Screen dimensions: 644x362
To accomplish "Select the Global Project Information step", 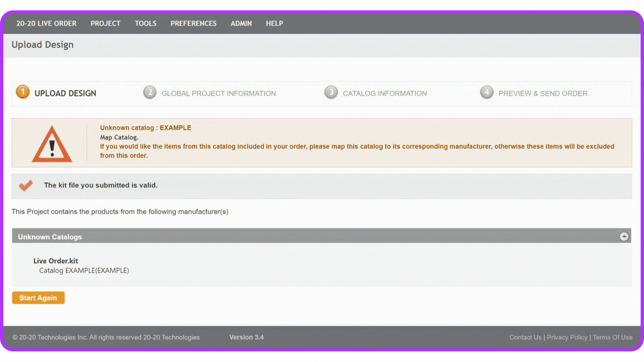I will [219, 94].
